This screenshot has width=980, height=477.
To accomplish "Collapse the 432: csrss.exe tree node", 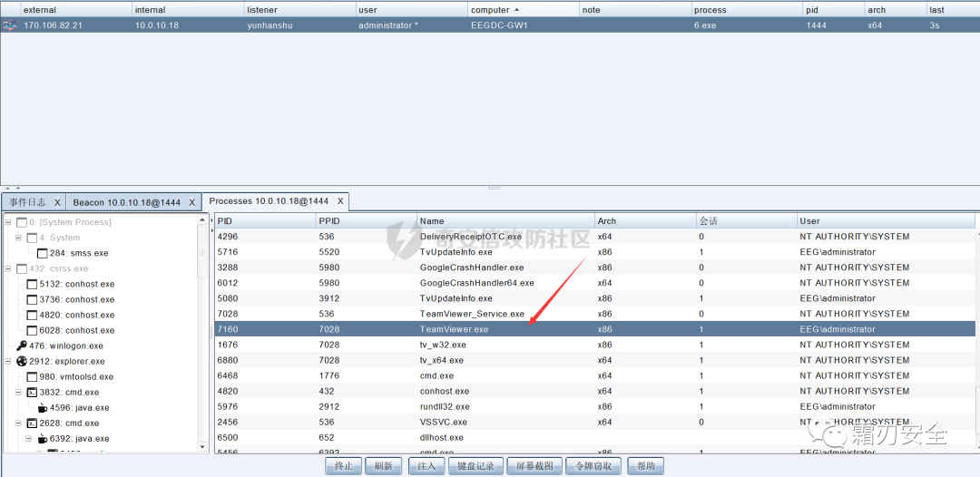I will [x=8, y=268].
